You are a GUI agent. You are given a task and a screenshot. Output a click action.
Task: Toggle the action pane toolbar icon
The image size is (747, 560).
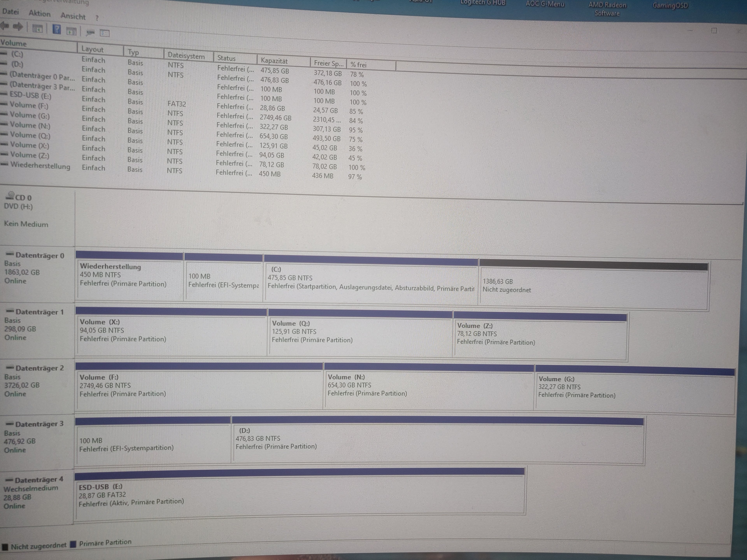coord(72,31)
